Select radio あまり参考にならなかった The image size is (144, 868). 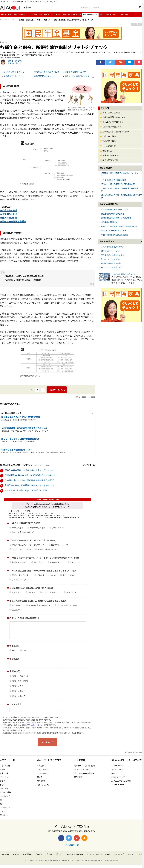click(x=10, y=532)
